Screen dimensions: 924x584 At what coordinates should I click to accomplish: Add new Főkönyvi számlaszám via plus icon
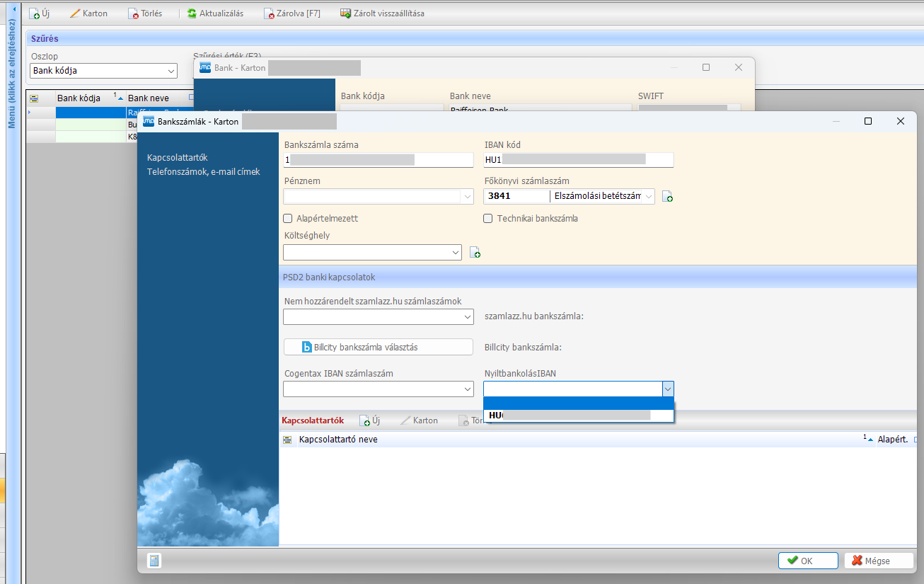point(667,197)
